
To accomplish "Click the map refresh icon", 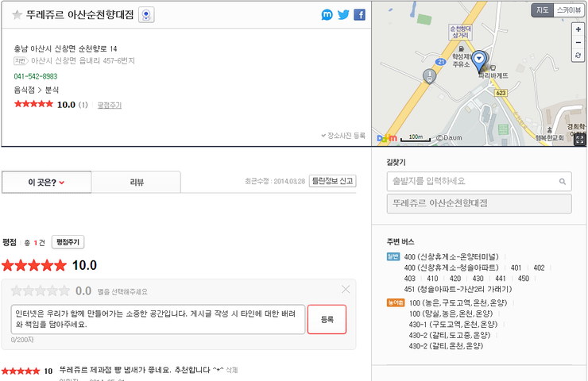I will pyautogui.click(x=578, y=55).
